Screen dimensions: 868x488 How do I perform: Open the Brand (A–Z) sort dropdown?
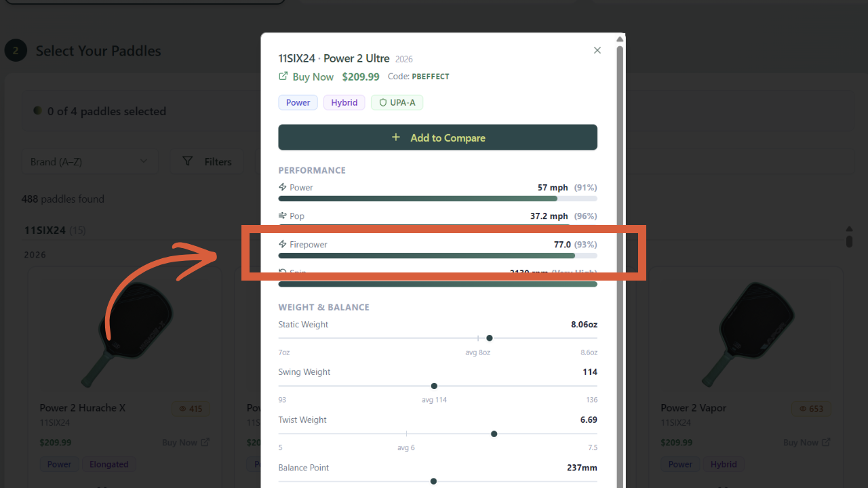pyautogui.click(x=90, y=161)
